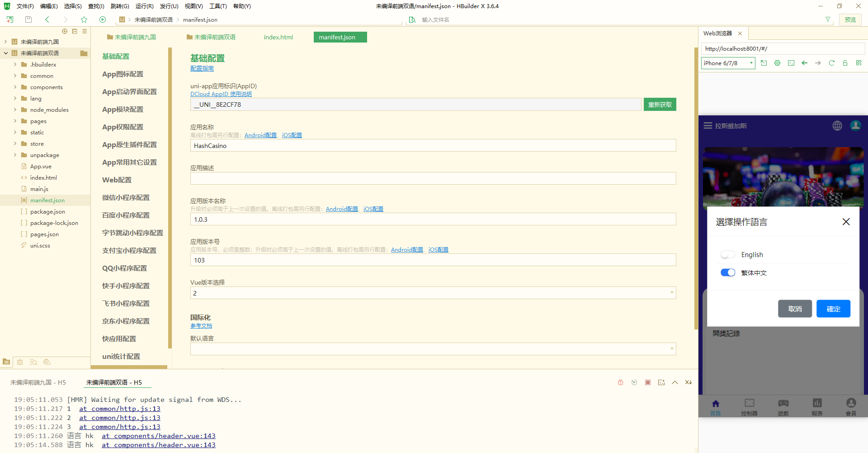Click the collapse-all icon in project explorer

click(75, 31)
